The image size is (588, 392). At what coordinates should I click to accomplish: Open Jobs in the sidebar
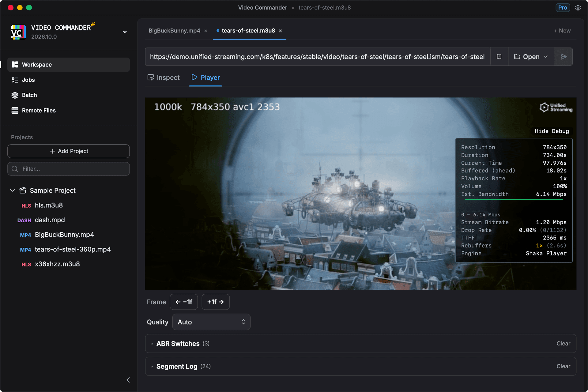coord(69,80)
